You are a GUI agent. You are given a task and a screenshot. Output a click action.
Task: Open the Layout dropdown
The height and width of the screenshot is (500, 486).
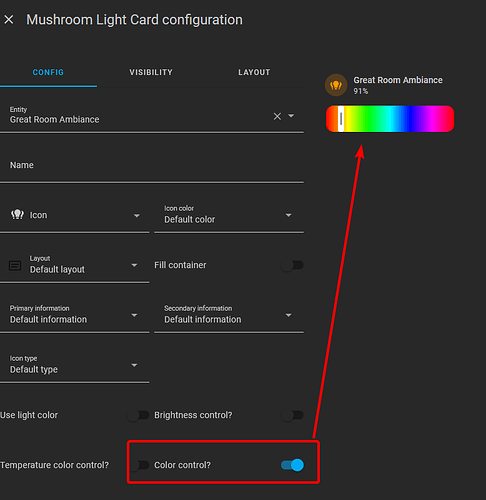coord(134,265)
